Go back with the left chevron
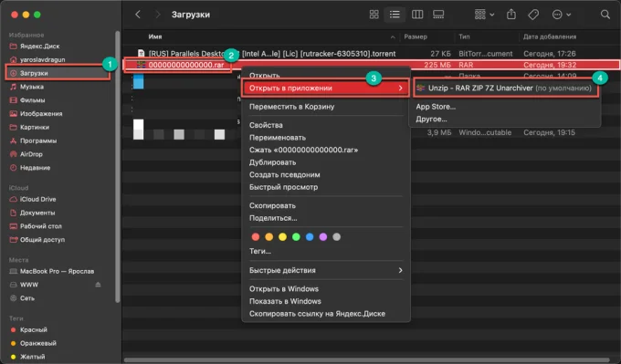 click(x=138, y=15)
